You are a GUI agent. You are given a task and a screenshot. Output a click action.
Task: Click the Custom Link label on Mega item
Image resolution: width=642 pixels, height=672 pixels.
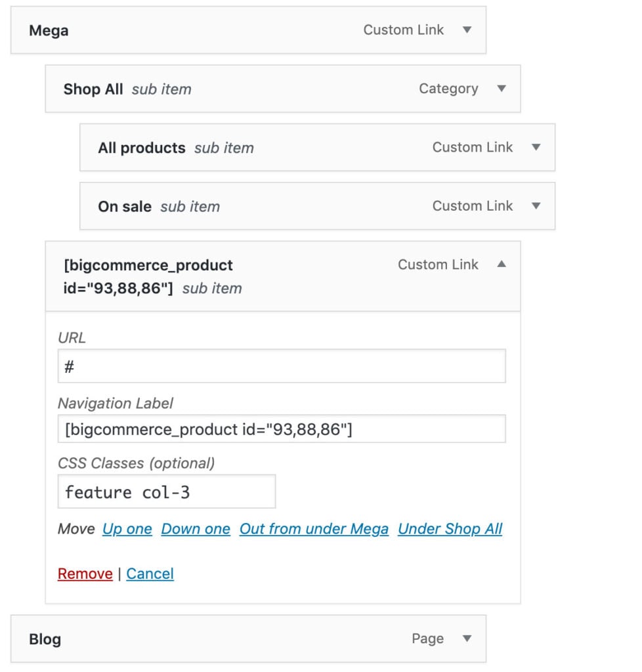(x=403, y=30)
